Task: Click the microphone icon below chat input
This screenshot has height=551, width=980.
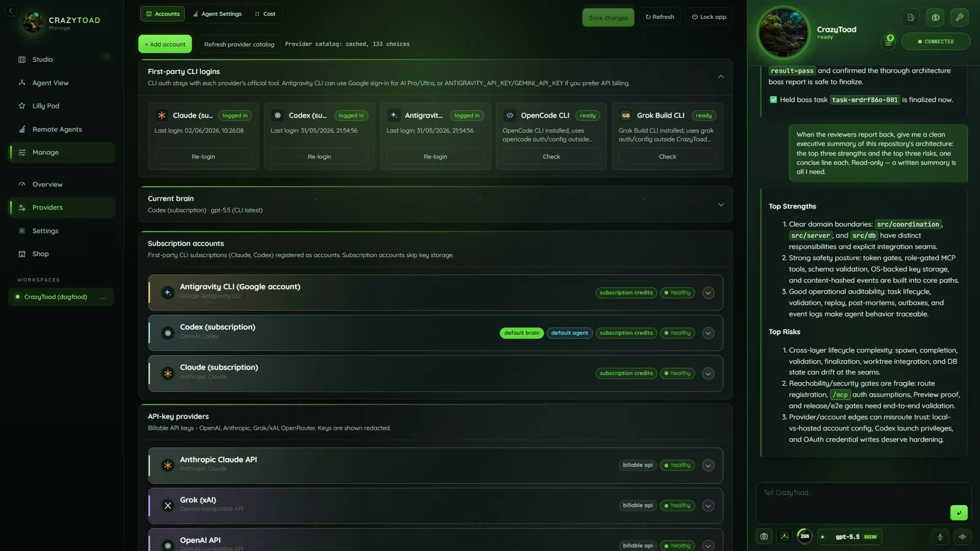Action: pyautogui.click(x=940, y=536)
